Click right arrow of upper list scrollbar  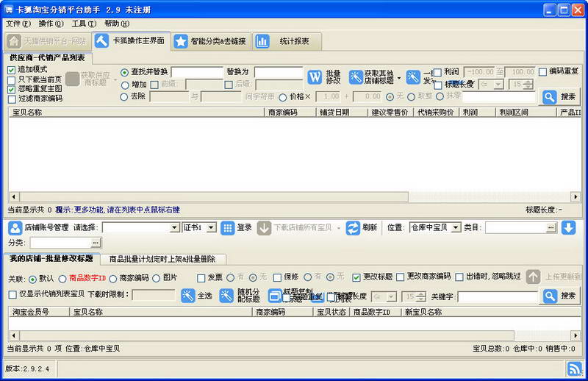pyautogui.click(x=576, y=196)
